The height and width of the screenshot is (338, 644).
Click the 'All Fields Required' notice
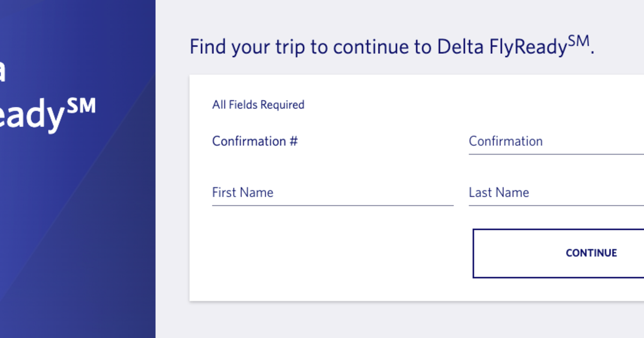(258, 105)
